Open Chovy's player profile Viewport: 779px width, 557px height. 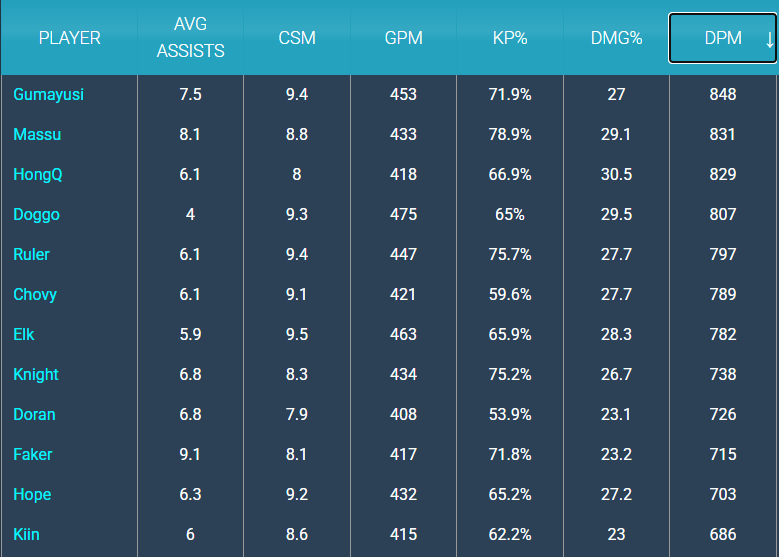point(35,294)
